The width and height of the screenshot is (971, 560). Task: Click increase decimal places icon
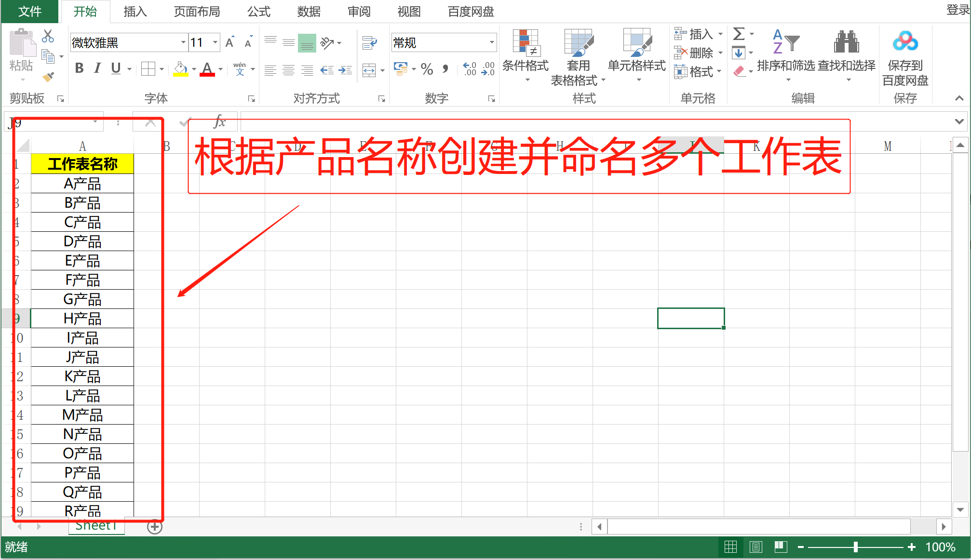tap(470, 69)
